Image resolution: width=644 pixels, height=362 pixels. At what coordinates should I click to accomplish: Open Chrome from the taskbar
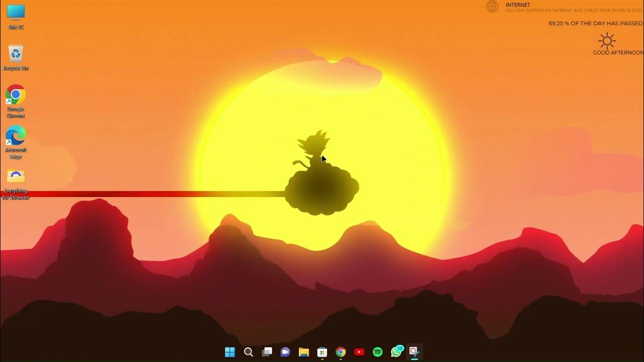pos(341,352)
